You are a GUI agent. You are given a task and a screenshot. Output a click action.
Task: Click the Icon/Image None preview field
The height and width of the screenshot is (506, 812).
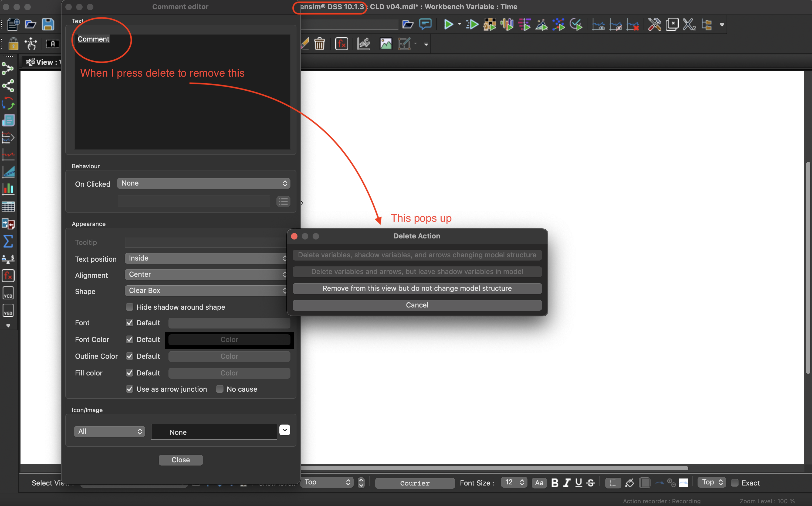coord(214,432)
